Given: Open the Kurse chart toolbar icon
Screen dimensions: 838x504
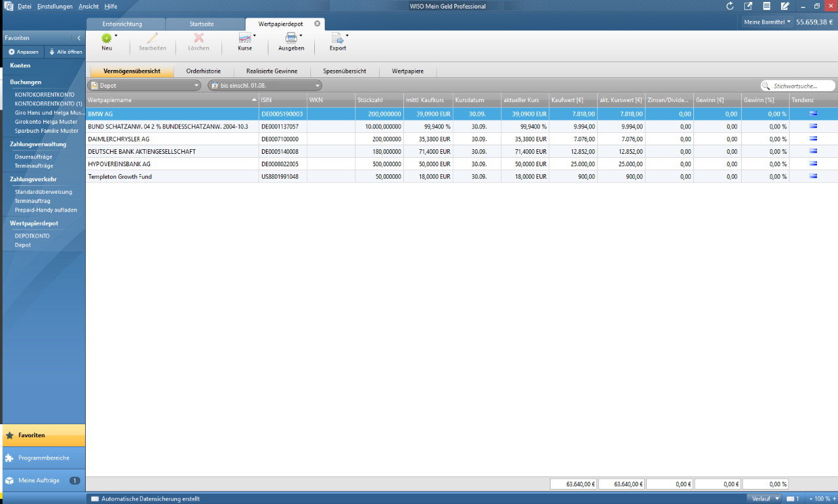Looking at the screenshot, I should tap(244, 38).
